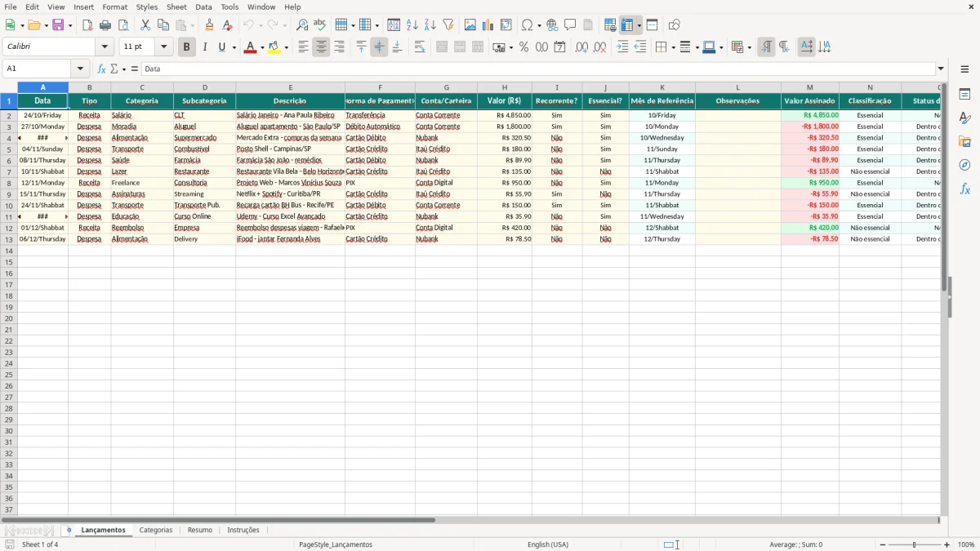Open Find and Replace from the toolbar

click(302, 25)
